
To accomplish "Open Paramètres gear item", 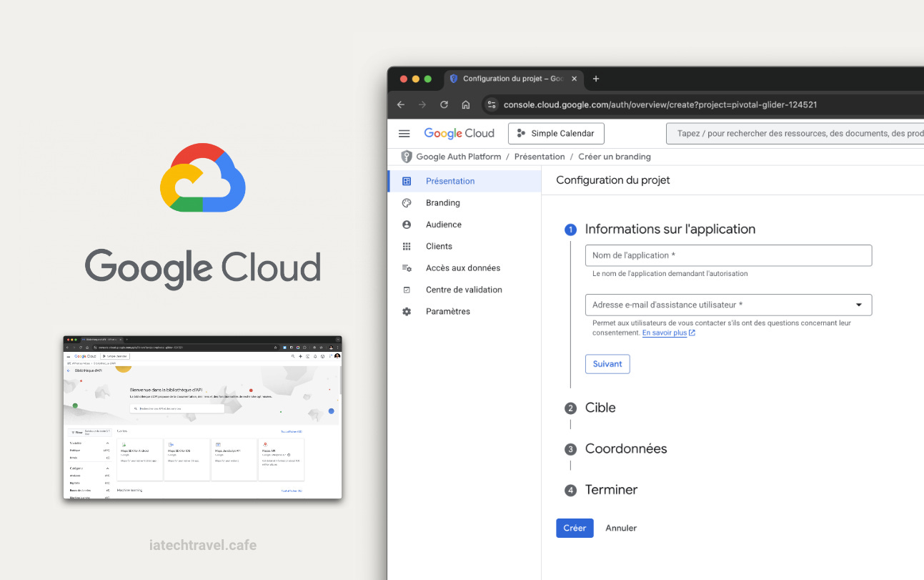I will 465,311.
